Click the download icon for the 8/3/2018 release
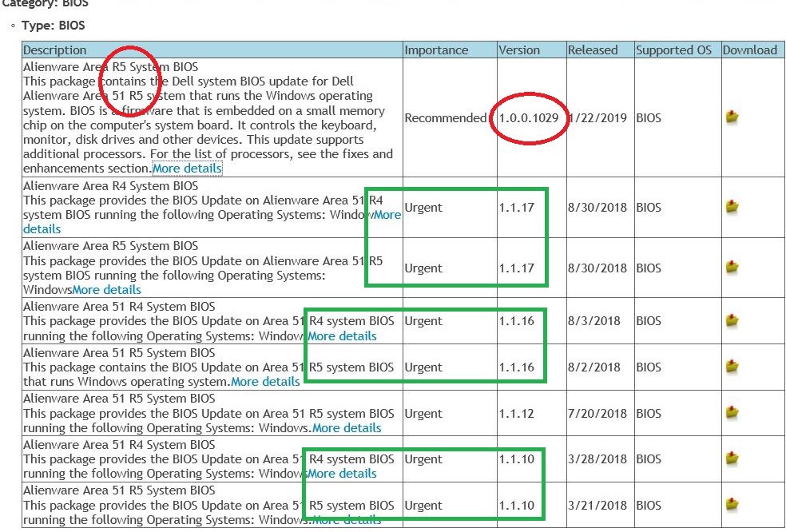 [732, 321]
